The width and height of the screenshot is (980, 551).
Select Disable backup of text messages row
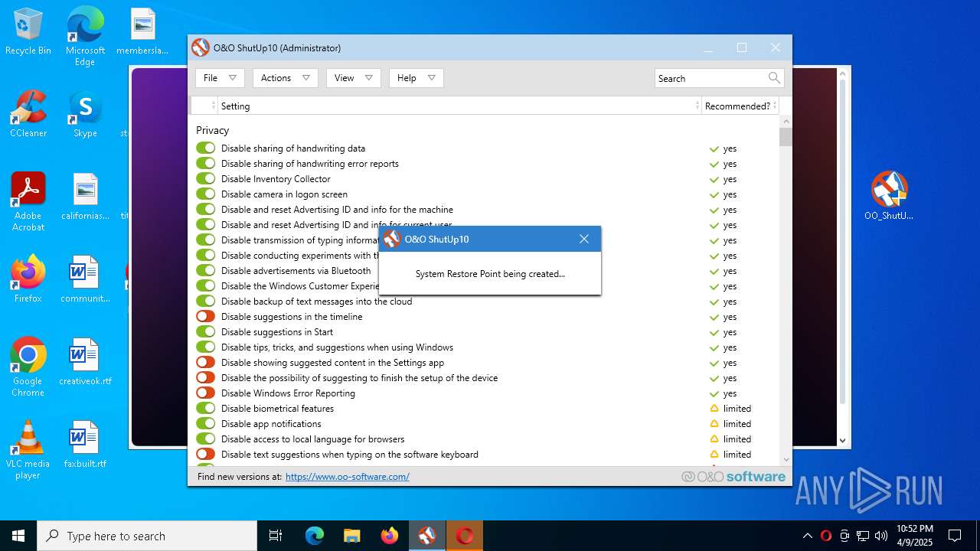tap(483, 301)
